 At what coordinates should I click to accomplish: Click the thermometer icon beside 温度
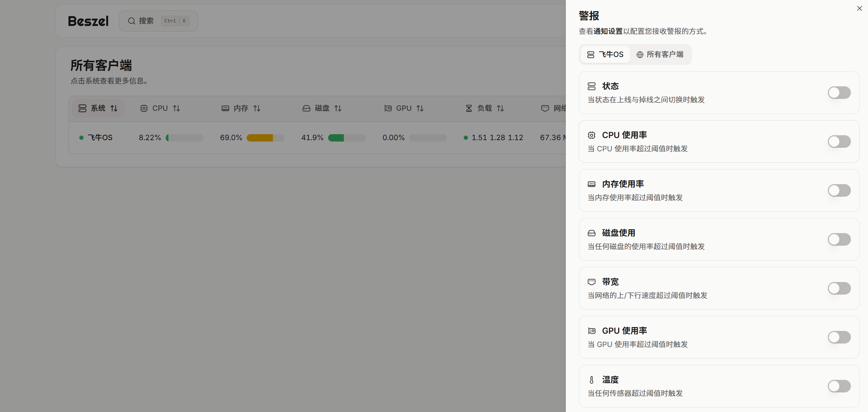591,380
